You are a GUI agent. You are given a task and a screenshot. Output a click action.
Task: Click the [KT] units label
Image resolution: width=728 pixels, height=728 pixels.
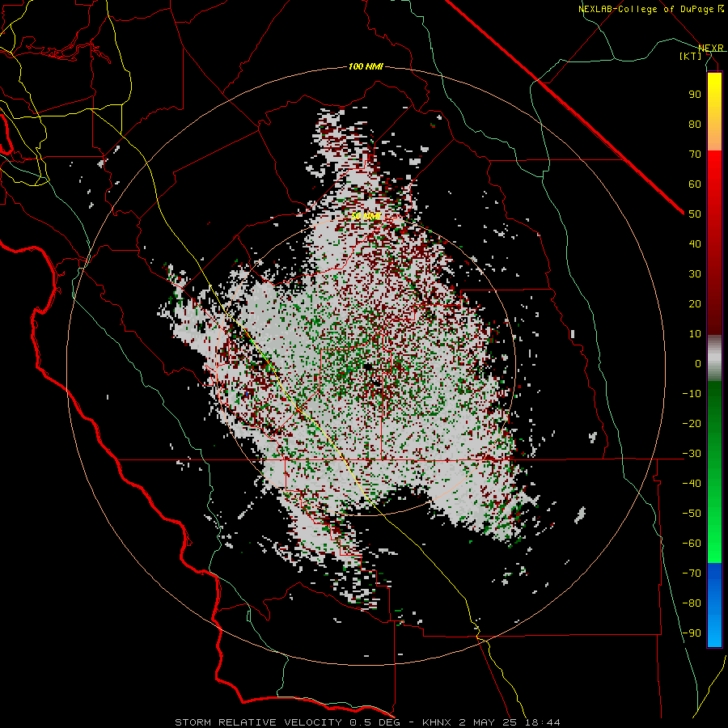(x=691, y=56)
